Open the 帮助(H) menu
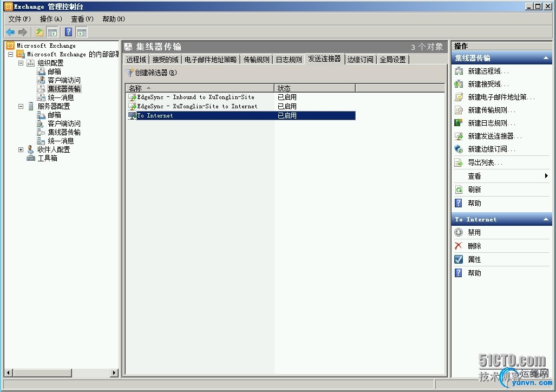556x392 pixels. pyautogui.click(x=114, y=19)
